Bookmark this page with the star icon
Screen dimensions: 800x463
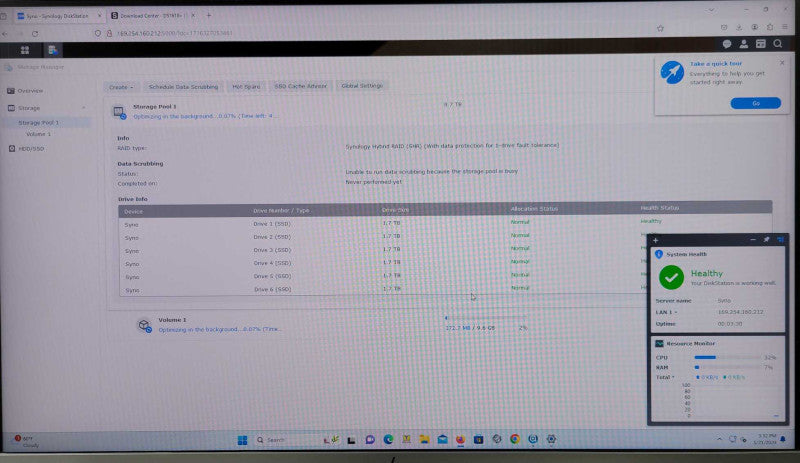(x=660, y=29)
